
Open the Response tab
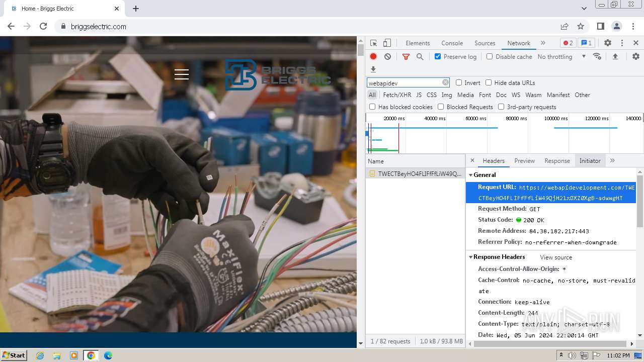[557, 161]
